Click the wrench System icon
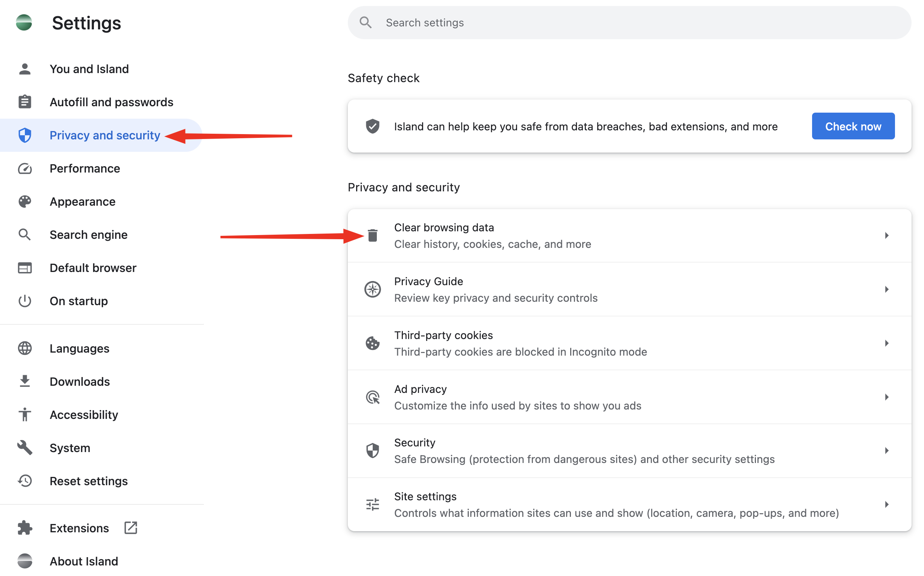Screen dimensions: 924x576 point(25,448)
